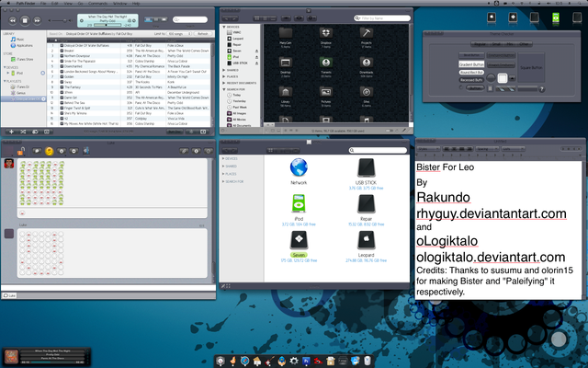Toggle artwork viewer button in iTunes
The height and width of the screenshot is (368, 588).
47,132
